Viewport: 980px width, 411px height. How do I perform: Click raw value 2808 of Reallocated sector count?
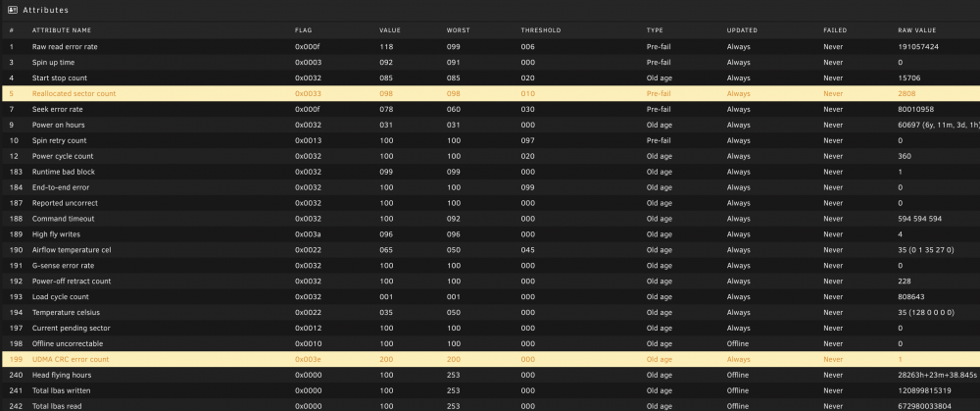tap(906, 94)
